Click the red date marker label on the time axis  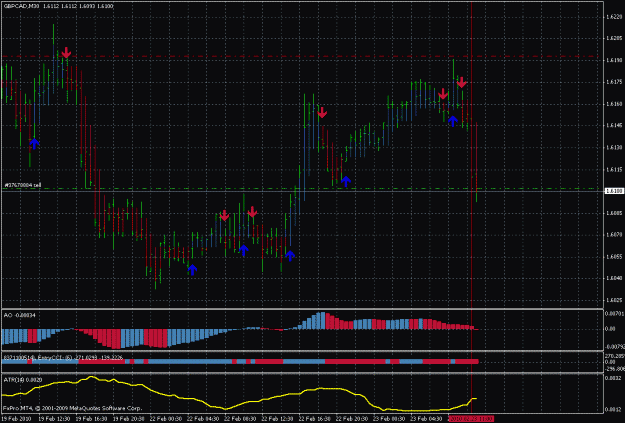click(471, 419)
